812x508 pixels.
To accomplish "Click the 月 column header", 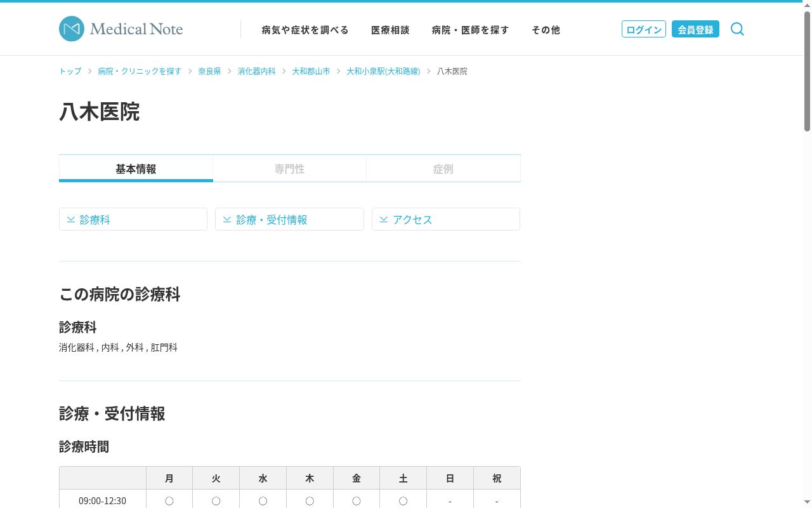I will [x=169, y=478].
